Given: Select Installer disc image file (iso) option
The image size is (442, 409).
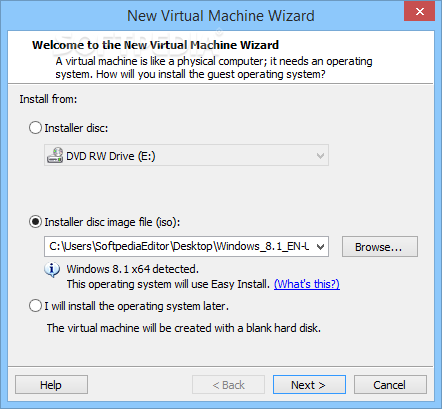Looking at the screenshot, I should point(35,222).
